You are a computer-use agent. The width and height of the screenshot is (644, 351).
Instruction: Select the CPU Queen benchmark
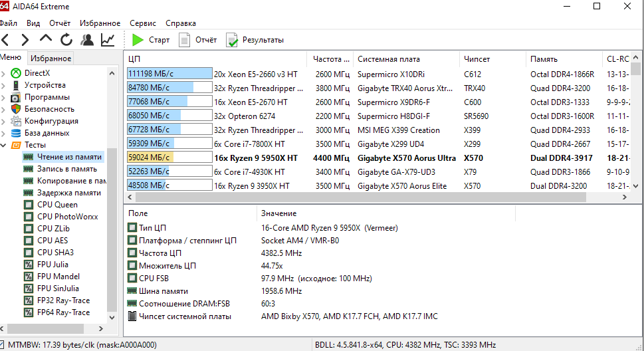(51, 205)
